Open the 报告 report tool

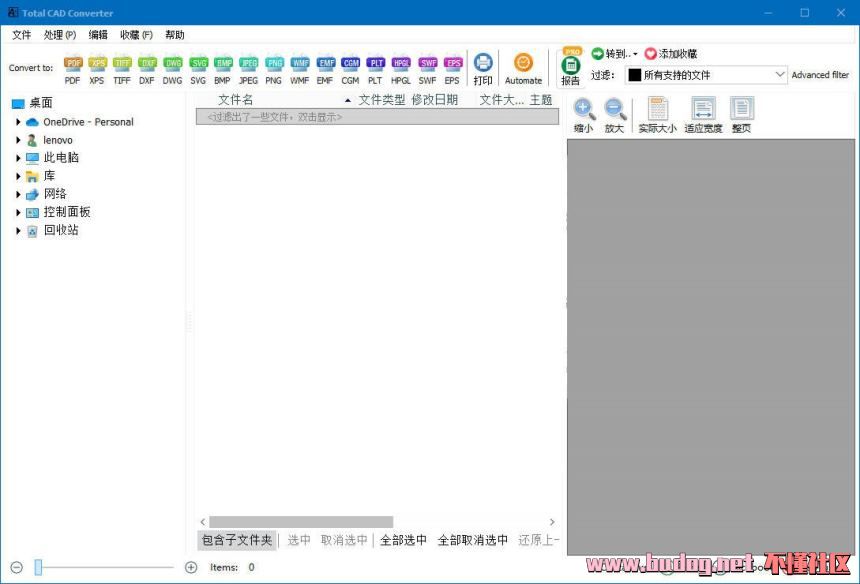pyautogui.click(x=571, y=68)
